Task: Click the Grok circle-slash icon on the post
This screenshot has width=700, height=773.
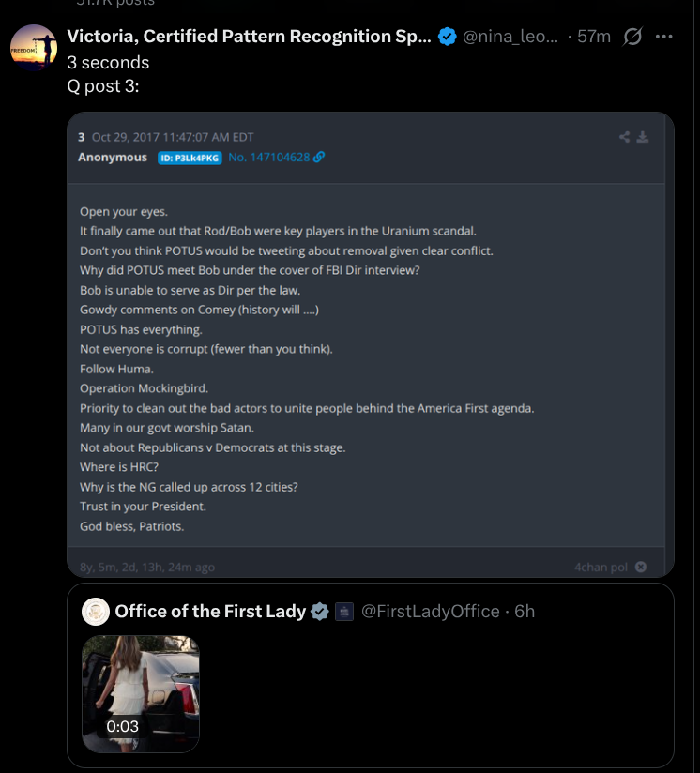Action: click(632, 38)
